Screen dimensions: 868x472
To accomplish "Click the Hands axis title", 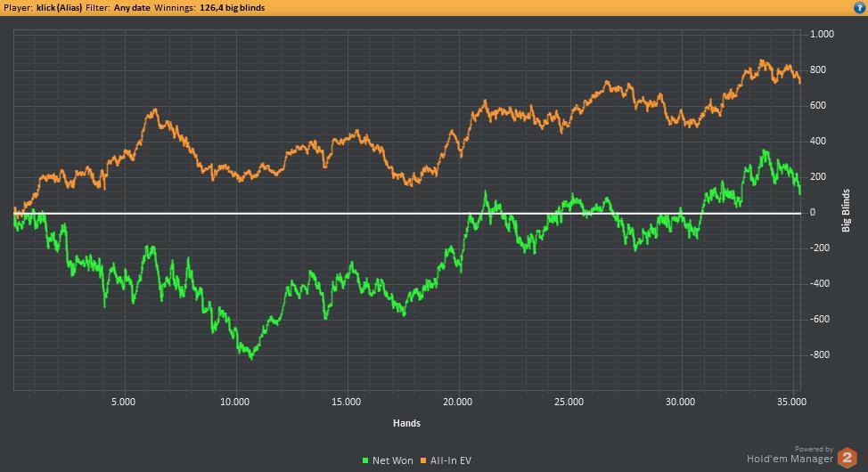I will tap(407, 423).
